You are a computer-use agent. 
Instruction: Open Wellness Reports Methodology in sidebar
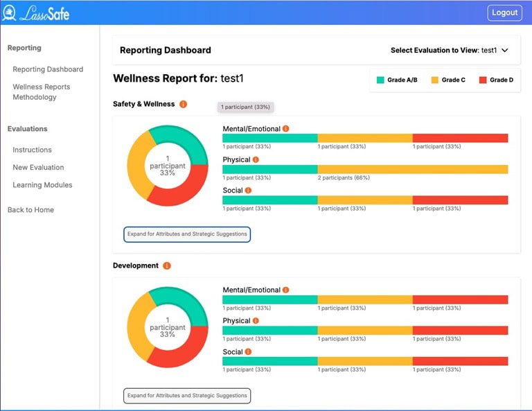coord(42,92)
